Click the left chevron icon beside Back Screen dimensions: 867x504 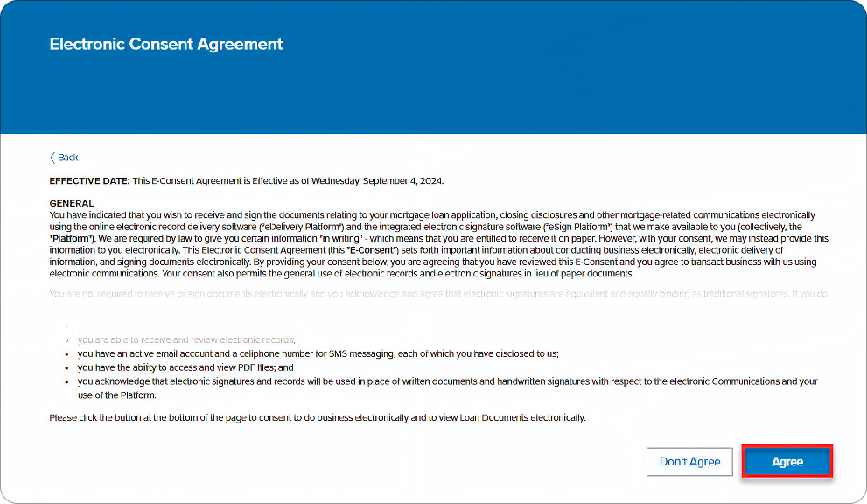[x=52, y=157]
